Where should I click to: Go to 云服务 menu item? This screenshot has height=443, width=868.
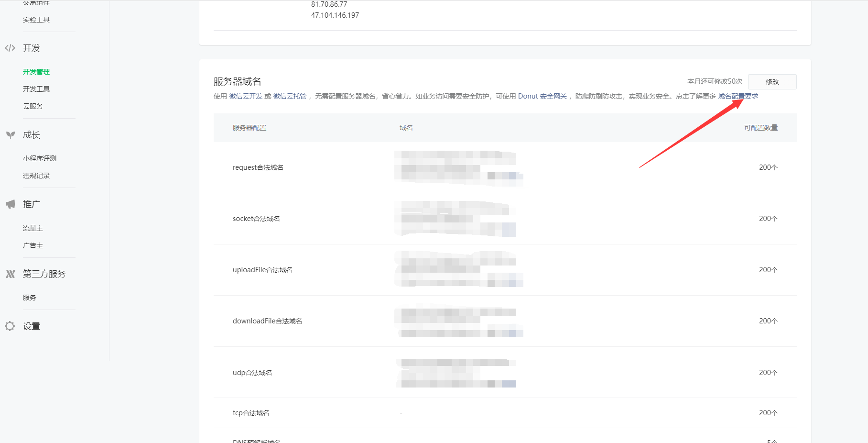[33, 106]
